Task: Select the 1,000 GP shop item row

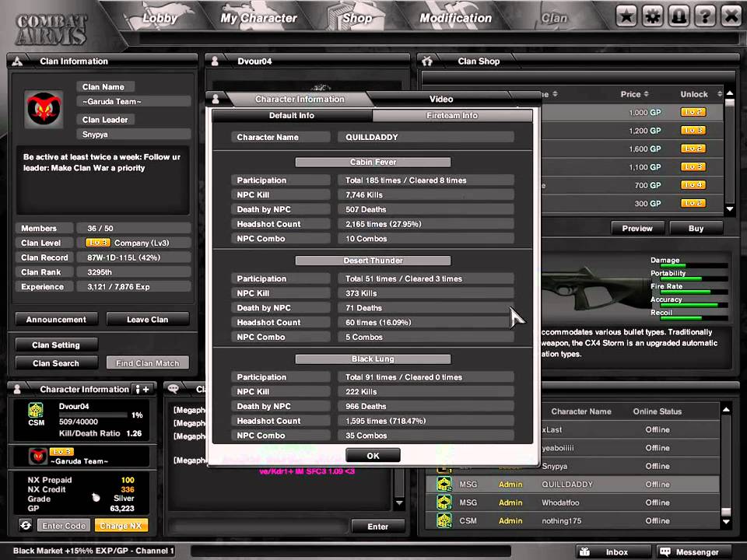Action: [632, 112]
